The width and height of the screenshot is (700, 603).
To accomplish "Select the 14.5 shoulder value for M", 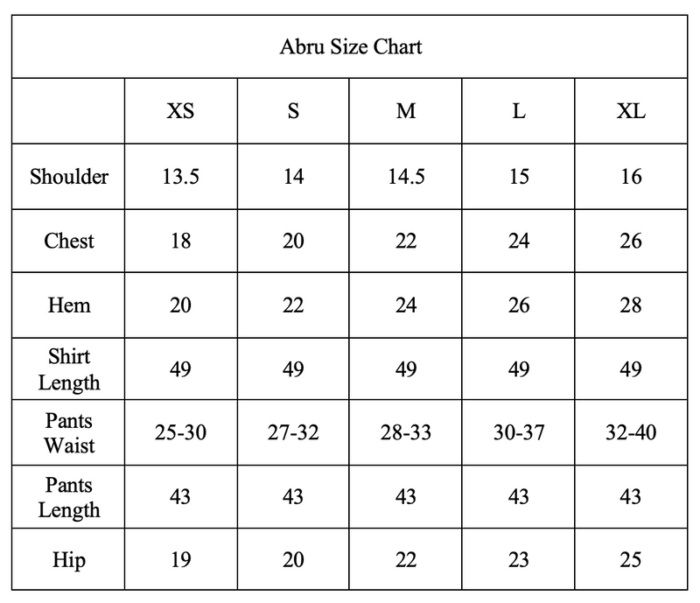I will [405, 177].
